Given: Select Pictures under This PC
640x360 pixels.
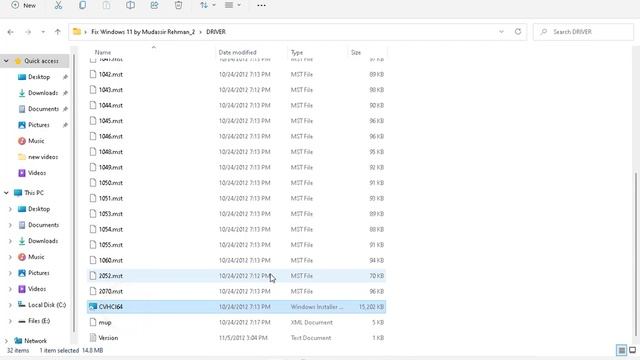Looking at the screenshot, I should point(39,273).
